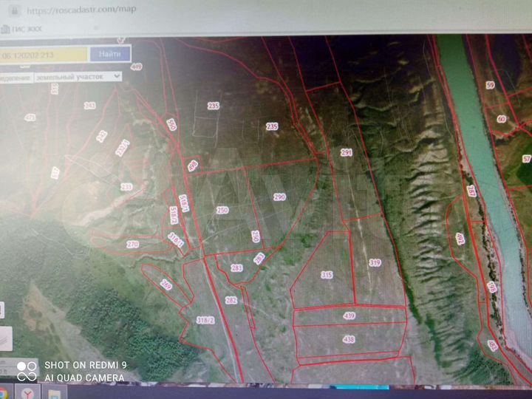
Task: Click parcel label 449 near the search box
Action: tap(136, 66)
